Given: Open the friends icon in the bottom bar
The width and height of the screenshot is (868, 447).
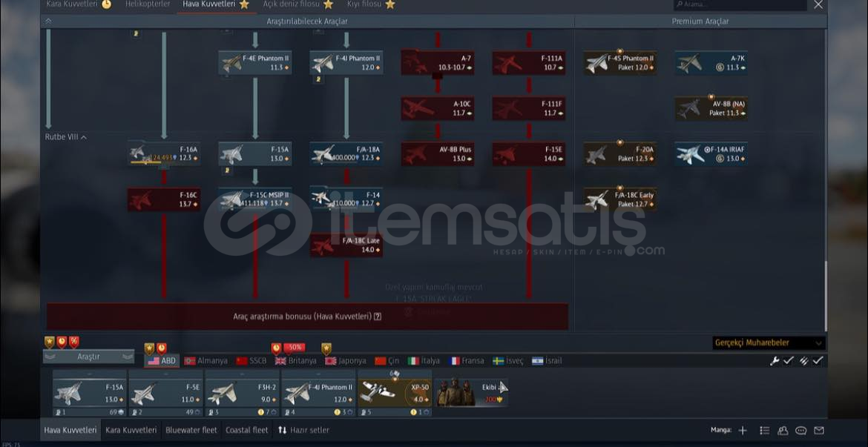Looking at the screenshot, I should tap(783, 431).
